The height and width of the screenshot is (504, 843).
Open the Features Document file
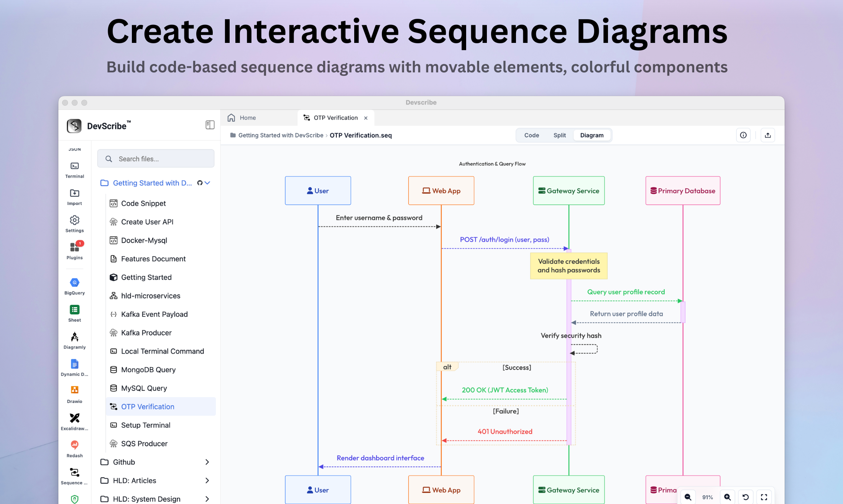[x=161, y=259]
